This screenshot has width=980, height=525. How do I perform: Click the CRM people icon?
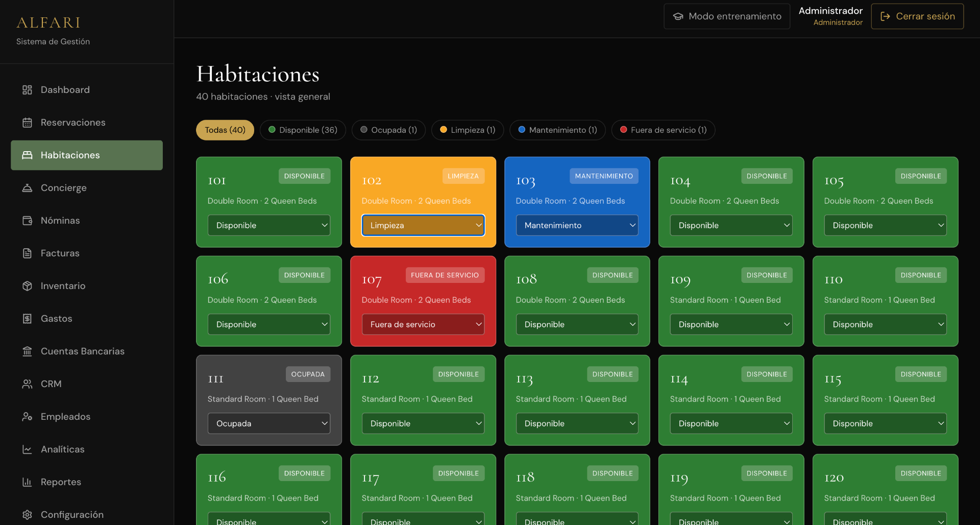27,384
